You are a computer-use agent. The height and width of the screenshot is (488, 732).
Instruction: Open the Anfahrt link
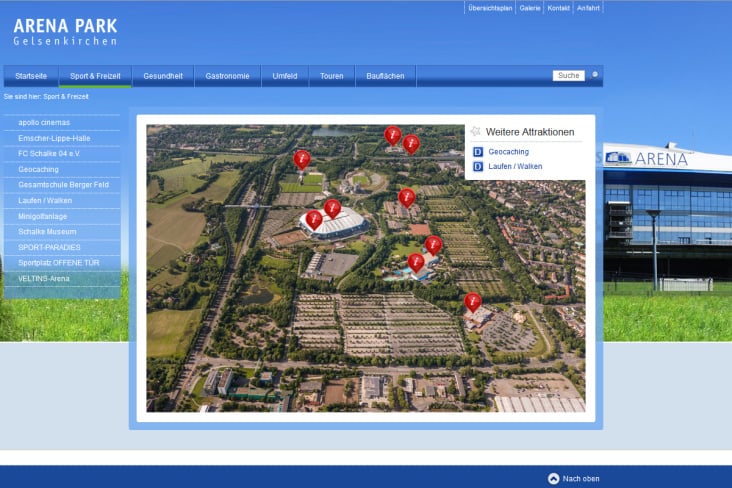pos(588,8)
